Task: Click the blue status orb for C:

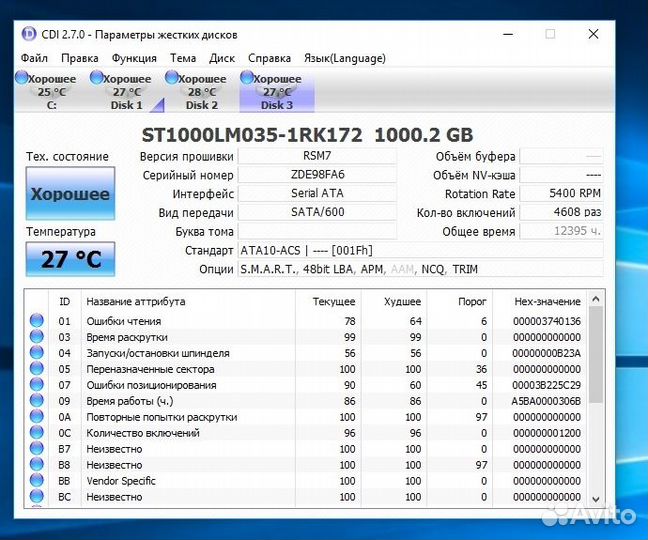Action: [21, 77]
